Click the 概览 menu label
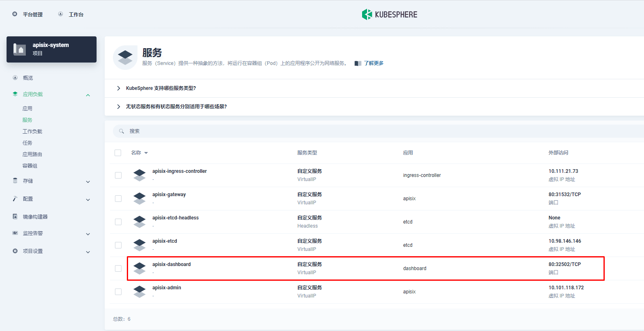 28,78
